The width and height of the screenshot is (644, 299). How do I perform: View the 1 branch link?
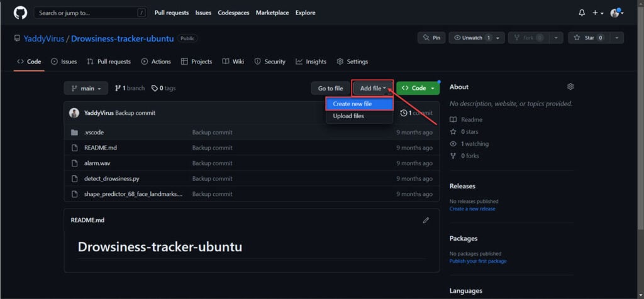[130, 88]
